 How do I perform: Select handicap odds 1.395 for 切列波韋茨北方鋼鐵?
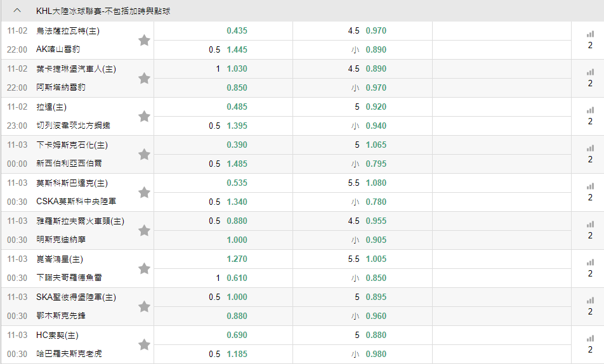(x=237, y=126)
